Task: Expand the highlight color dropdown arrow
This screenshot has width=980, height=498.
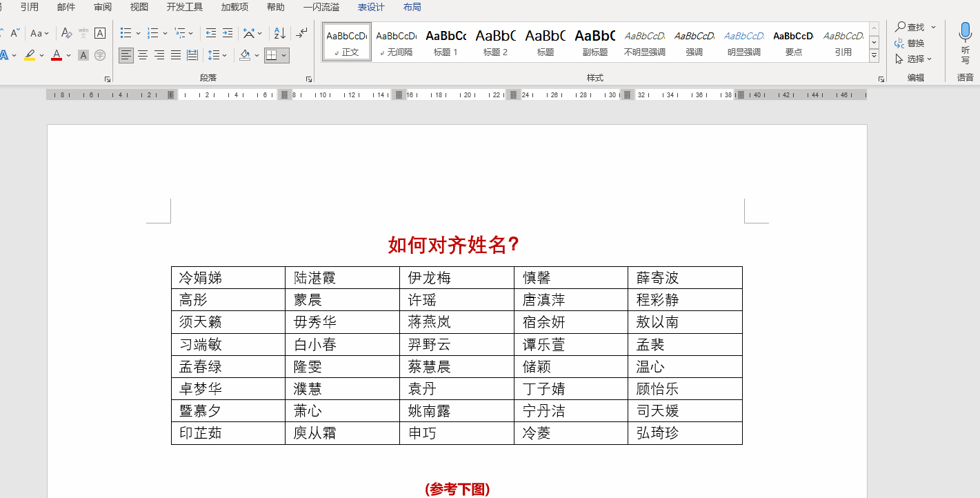Action: [x=41, y=55]
